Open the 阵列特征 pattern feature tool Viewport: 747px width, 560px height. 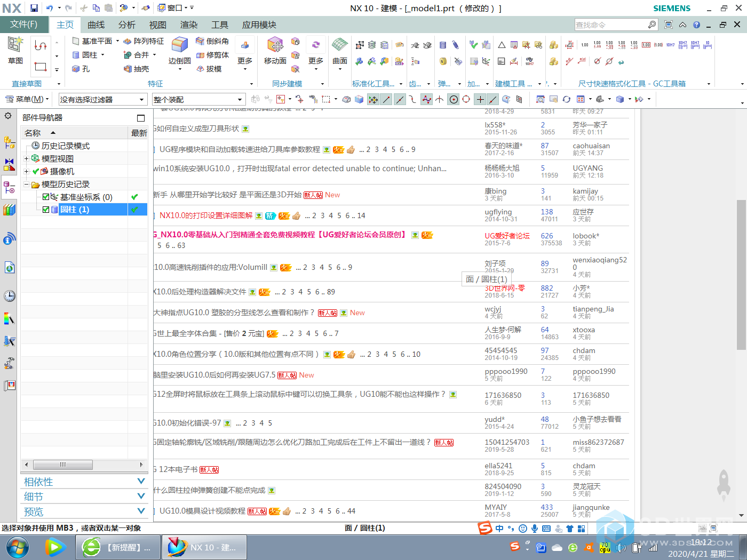[144, 41]
